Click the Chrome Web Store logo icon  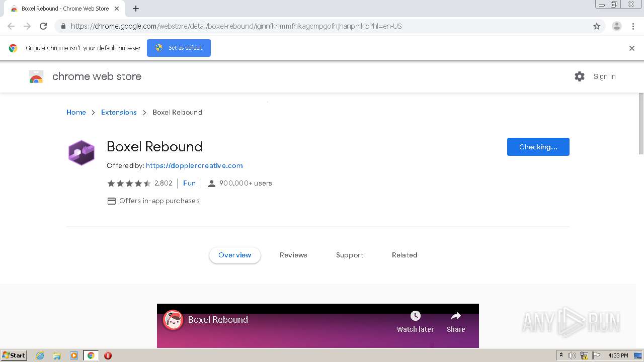click(x=36, y=76)
